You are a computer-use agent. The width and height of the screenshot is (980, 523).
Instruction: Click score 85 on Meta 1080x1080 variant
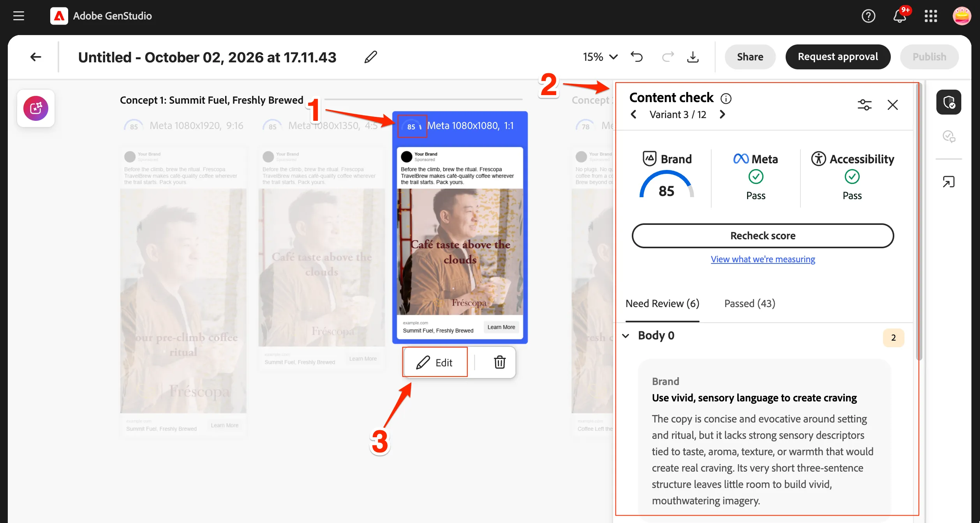pos(412,126)
